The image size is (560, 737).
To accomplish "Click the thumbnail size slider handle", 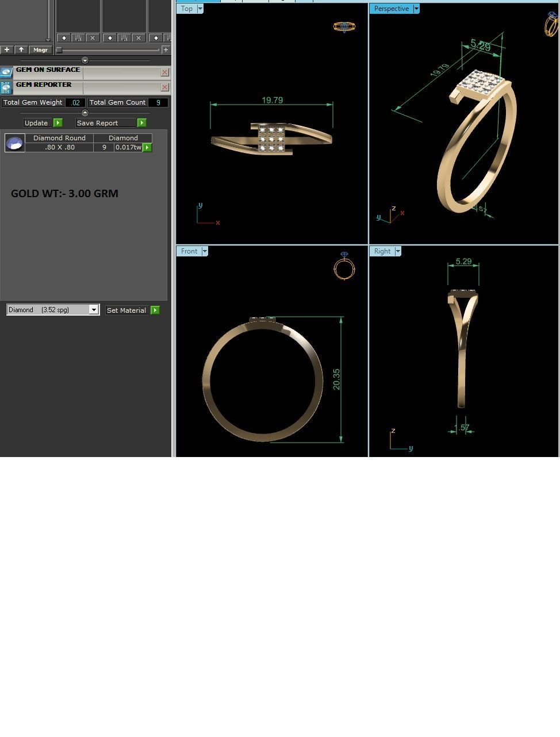I will coord(59,50).
